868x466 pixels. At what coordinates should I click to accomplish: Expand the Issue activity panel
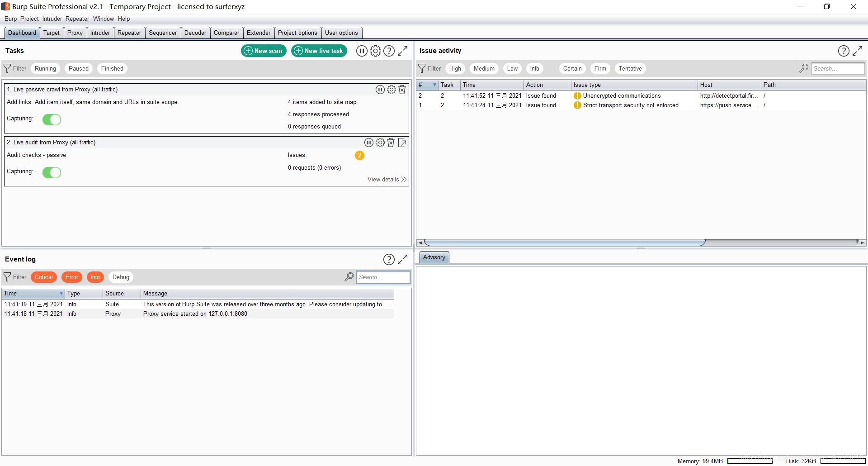pyautogui.click(x=858, y=51)
